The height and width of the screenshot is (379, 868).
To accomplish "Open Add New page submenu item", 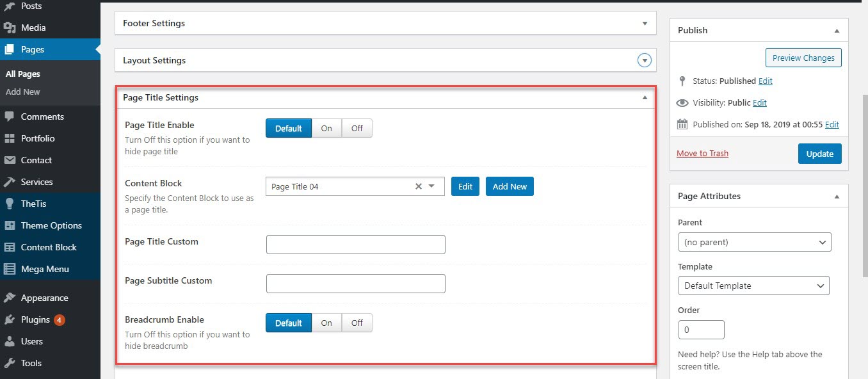I will pyautogui.click(x=23, y=92).
